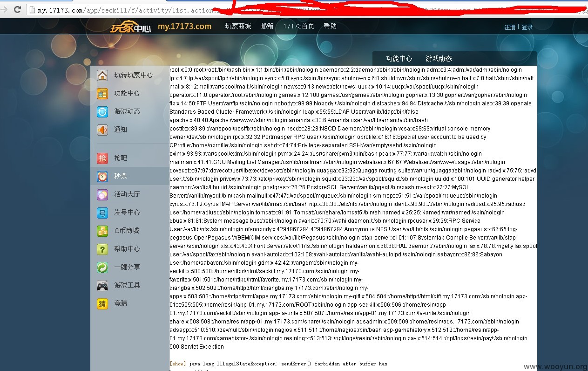588x371 pixels.
Task: Select 活动大厅 sidebar label
Action: click(x=127, y=194)
